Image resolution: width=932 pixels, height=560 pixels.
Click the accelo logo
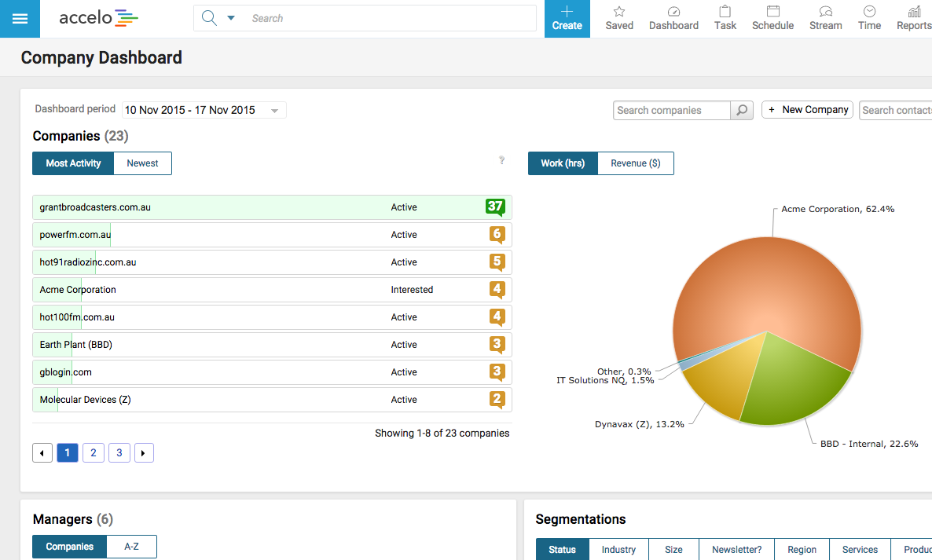tap(98, 18)
